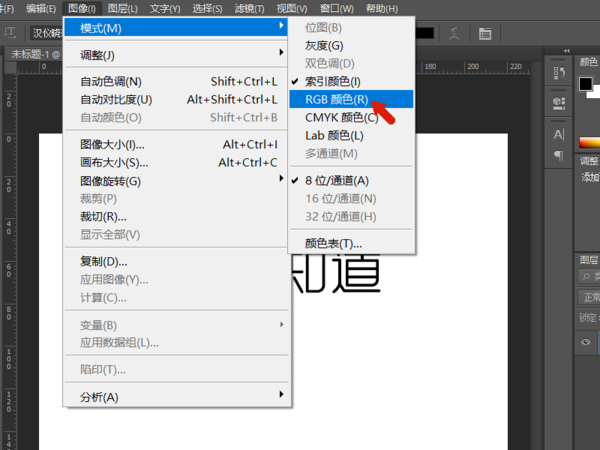Switch to Lab 颜色(L) mode
Viewport: 600px width, 450px height.
[351, 135]
